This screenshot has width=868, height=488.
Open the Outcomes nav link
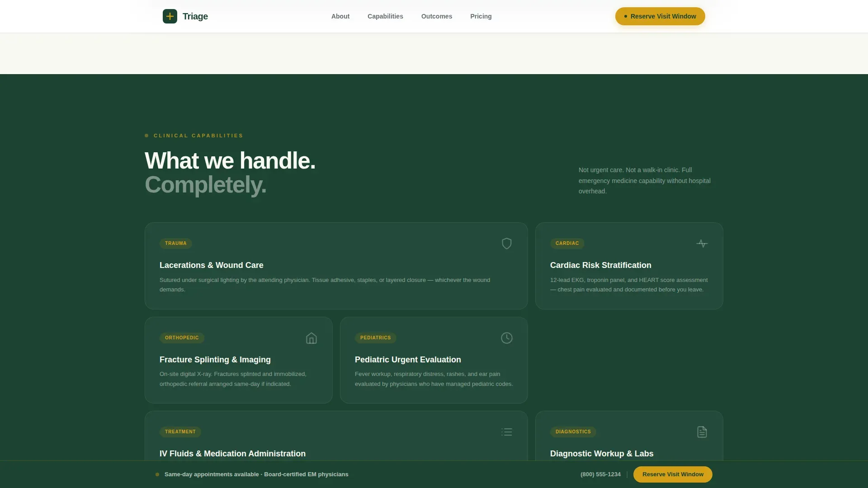(437, 16)
